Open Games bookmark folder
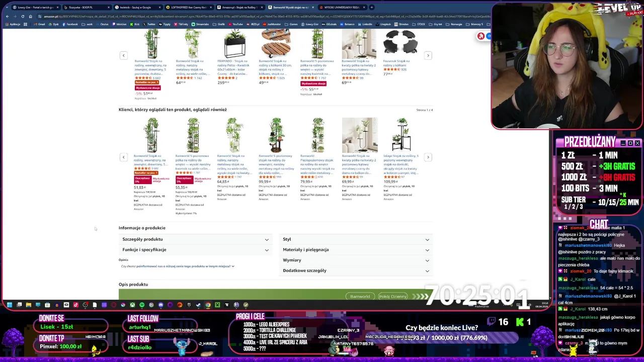Image resolution: width=644 pixels, height=362 pixels. point(291,24)
